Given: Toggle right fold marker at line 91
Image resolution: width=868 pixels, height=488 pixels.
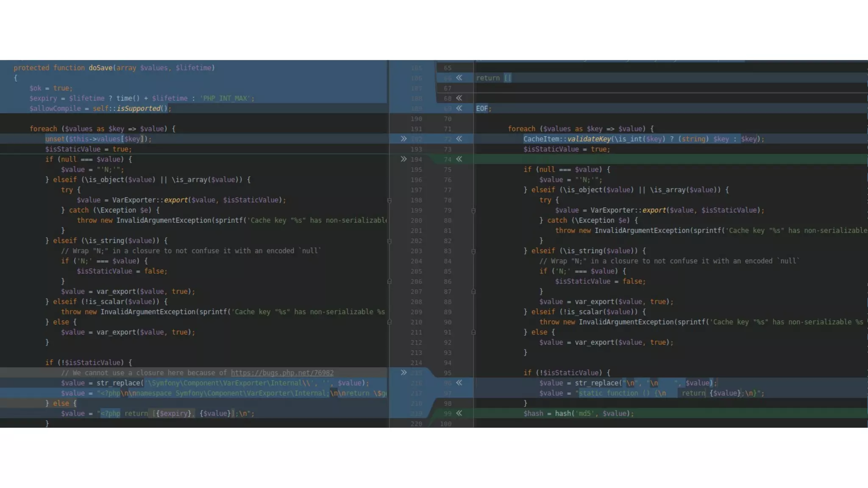Looking at the screenshot, I should click(473, 332).
